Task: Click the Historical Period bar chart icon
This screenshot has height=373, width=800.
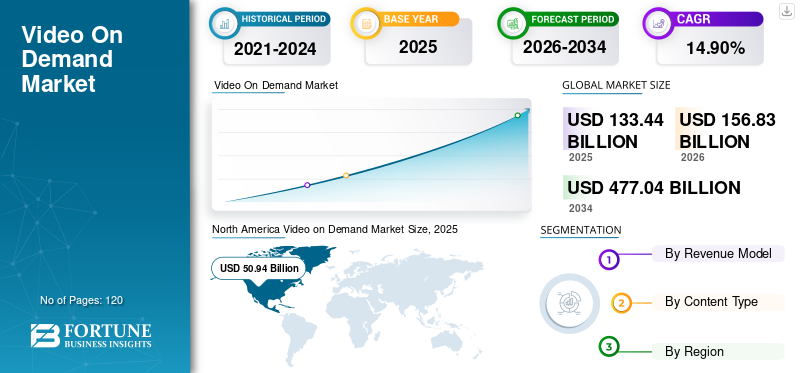Action: (224, 23)
